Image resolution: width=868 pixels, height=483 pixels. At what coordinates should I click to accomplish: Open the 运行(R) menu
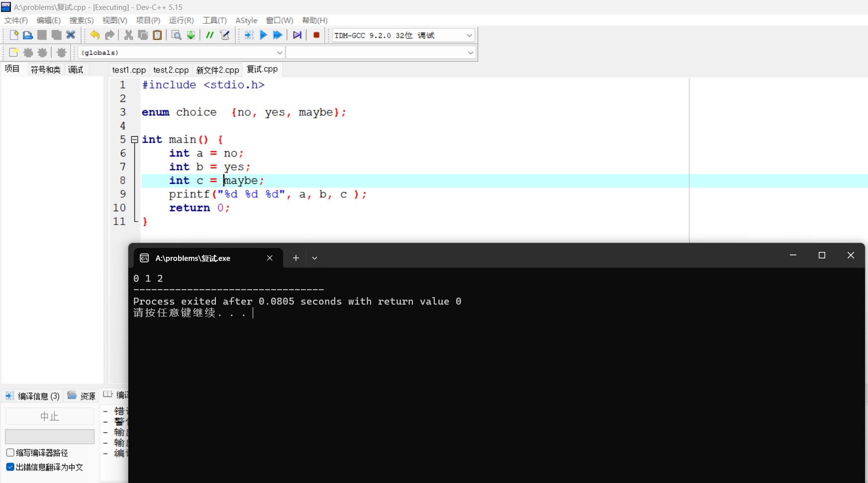pos(181,20)
